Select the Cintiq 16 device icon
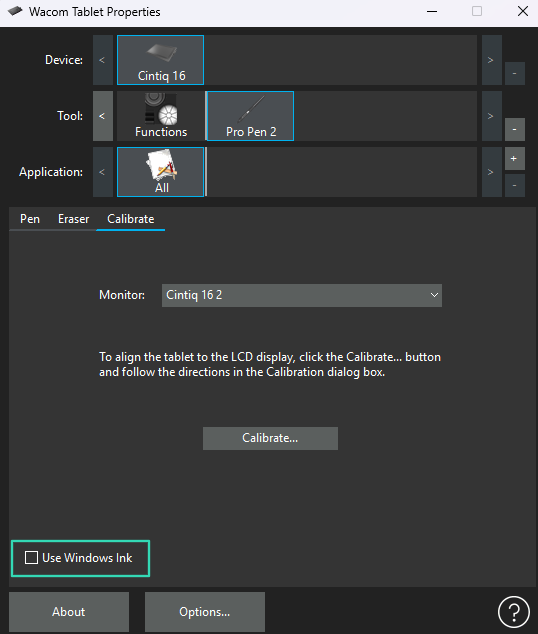This screenshot has width=538, height=634. [160, 60]
